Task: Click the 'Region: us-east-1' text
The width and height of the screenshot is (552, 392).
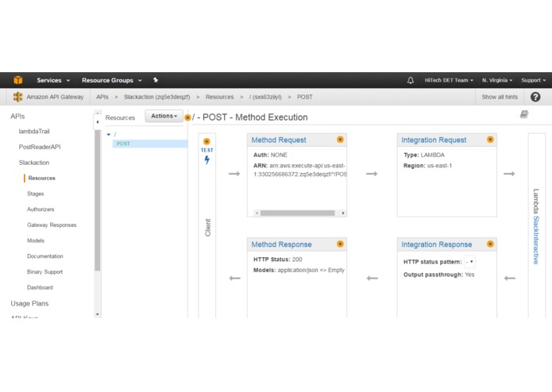Action: click(x=427, y=166)
